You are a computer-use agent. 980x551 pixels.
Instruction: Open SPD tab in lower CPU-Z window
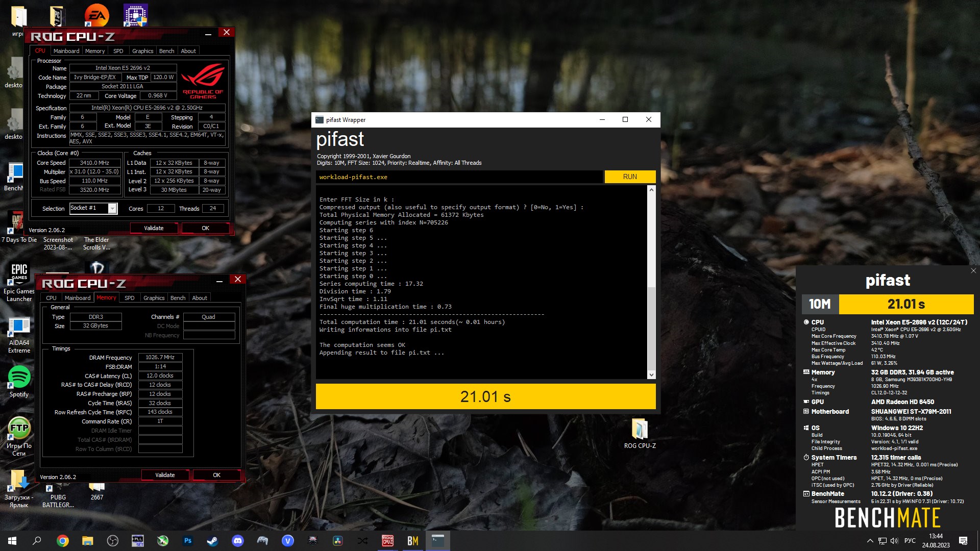(x=130, y=298)
